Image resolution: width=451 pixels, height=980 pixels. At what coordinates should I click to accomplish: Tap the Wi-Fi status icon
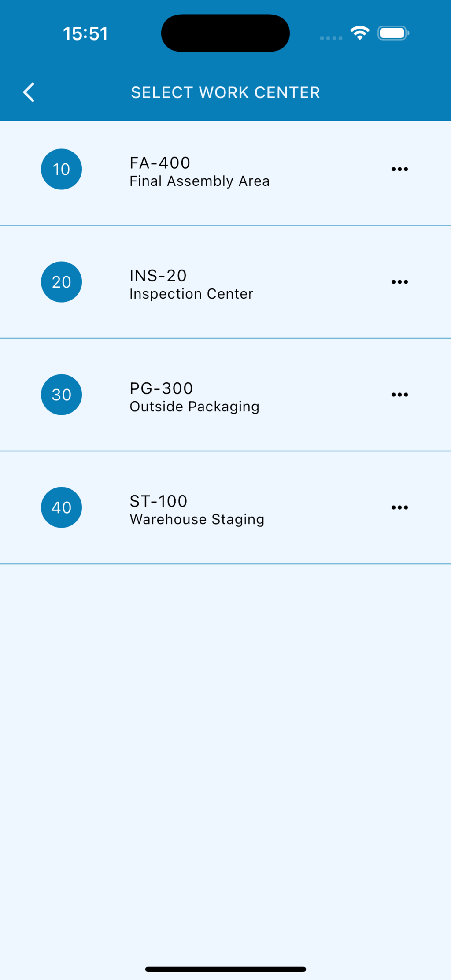tap(360, 33)
